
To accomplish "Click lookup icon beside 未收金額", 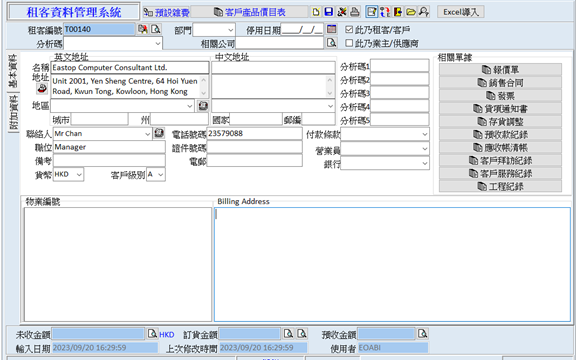I will 152,334.
